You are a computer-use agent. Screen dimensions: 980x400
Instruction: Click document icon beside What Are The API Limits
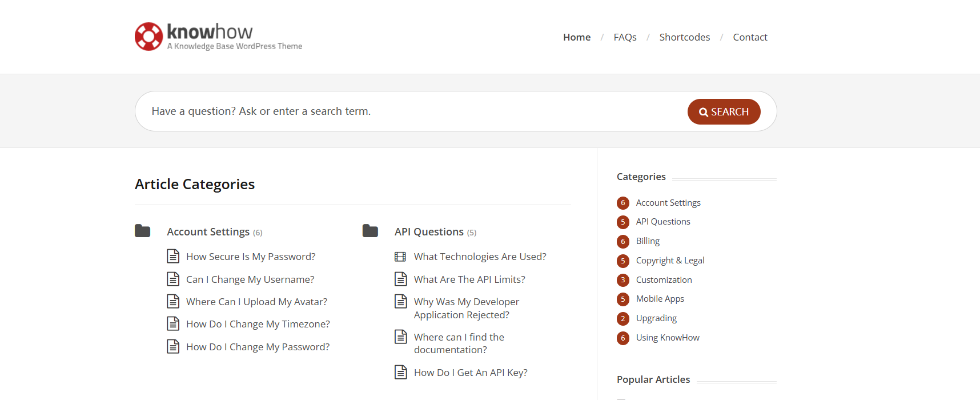401,279
